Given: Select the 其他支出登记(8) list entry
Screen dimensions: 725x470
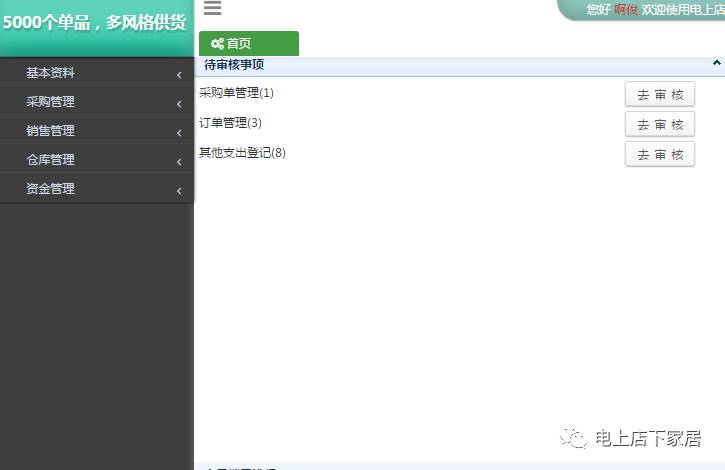Looking at the screenshot, I should pos(242,153).
